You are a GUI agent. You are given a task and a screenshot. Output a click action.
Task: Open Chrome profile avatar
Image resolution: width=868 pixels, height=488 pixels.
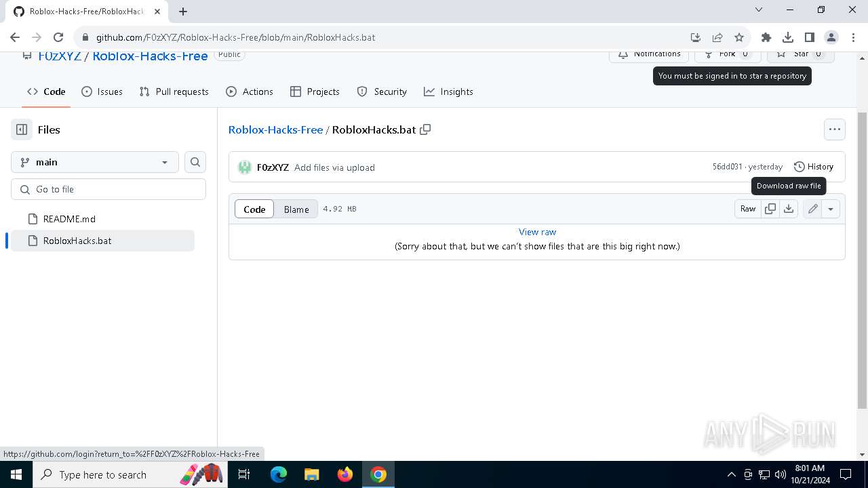click(x=831, y=37)
